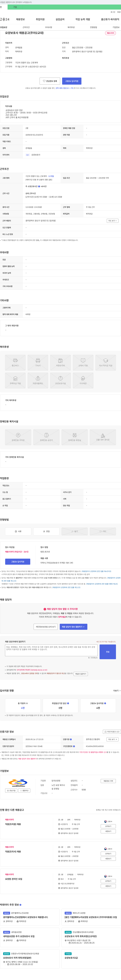Switch to 기업정보 section tab
This screenshot has width=121, height=980.
116,27
